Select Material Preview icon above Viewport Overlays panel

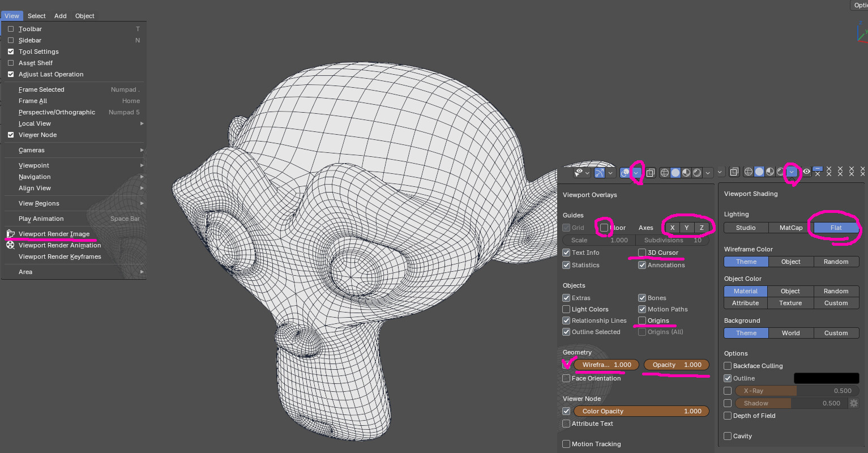point(686,173)
